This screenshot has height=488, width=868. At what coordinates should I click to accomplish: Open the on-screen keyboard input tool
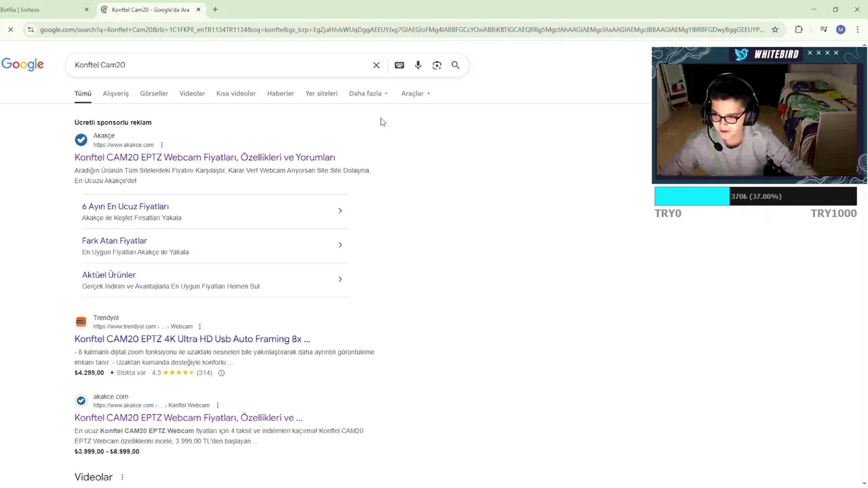399,65
